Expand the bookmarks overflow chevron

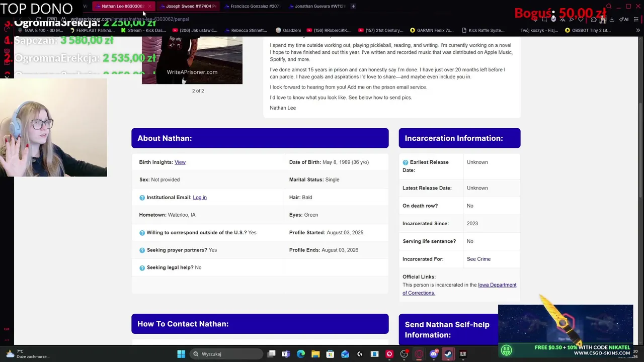(x=638, y=30)
